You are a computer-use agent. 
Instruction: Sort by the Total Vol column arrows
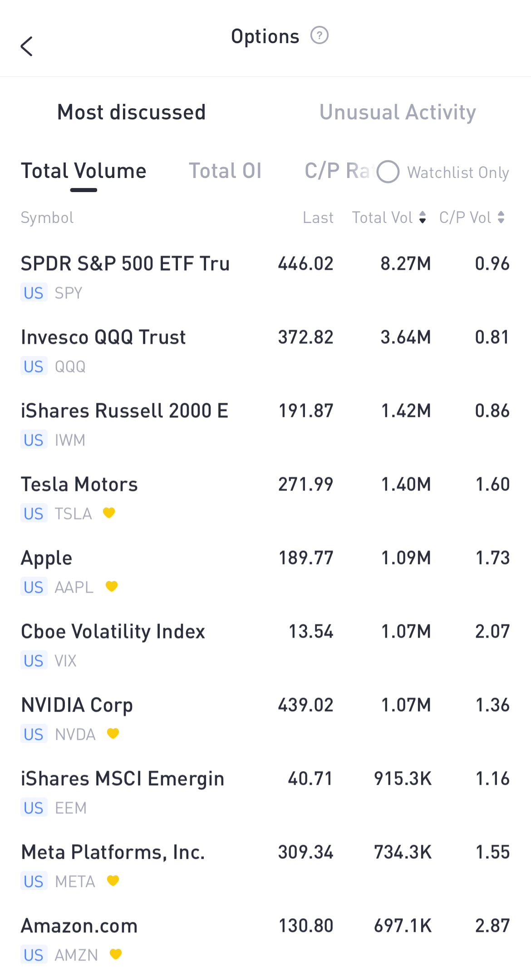[x=423, y=218]
